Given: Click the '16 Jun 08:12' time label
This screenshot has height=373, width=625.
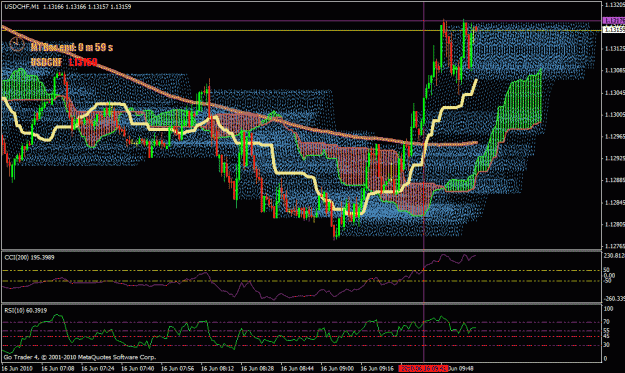Looking at the screenshot, I should [217, 369].
